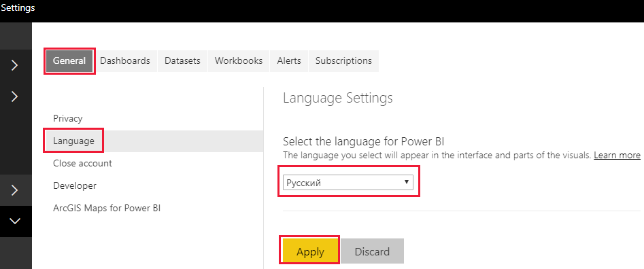Image resolution: width=644 pixels, height=269 pixels.
Task: Switch to the General tab
Action: point(69,61)
